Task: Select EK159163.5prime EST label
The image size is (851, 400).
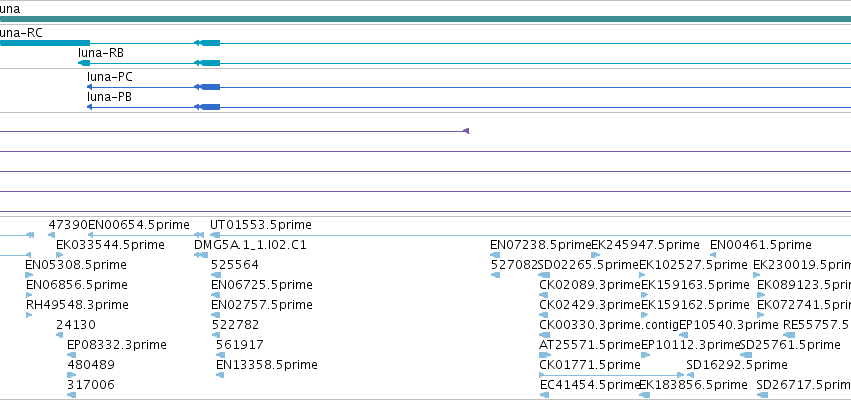Action: pyautogui.click(x=695, y=285)
